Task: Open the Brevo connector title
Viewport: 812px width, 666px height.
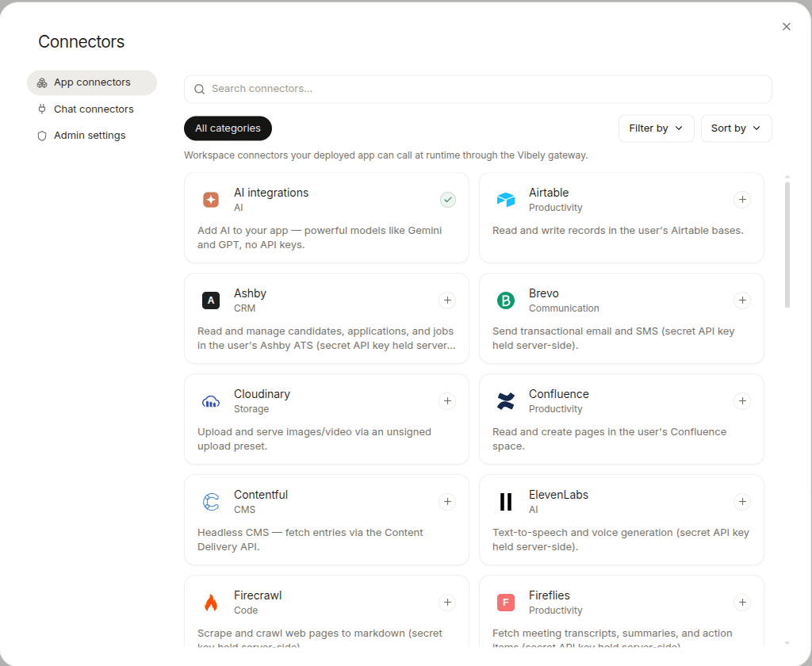Action: point(543,293)
